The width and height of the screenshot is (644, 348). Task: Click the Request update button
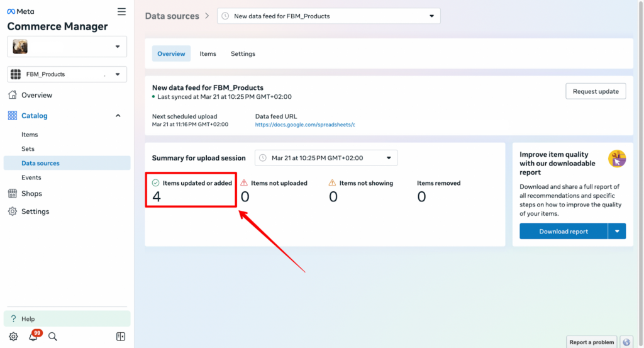(x=596, y=91)
